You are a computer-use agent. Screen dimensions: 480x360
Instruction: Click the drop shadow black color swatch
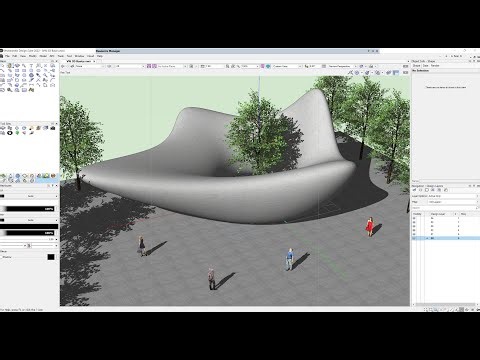[51, 257]
